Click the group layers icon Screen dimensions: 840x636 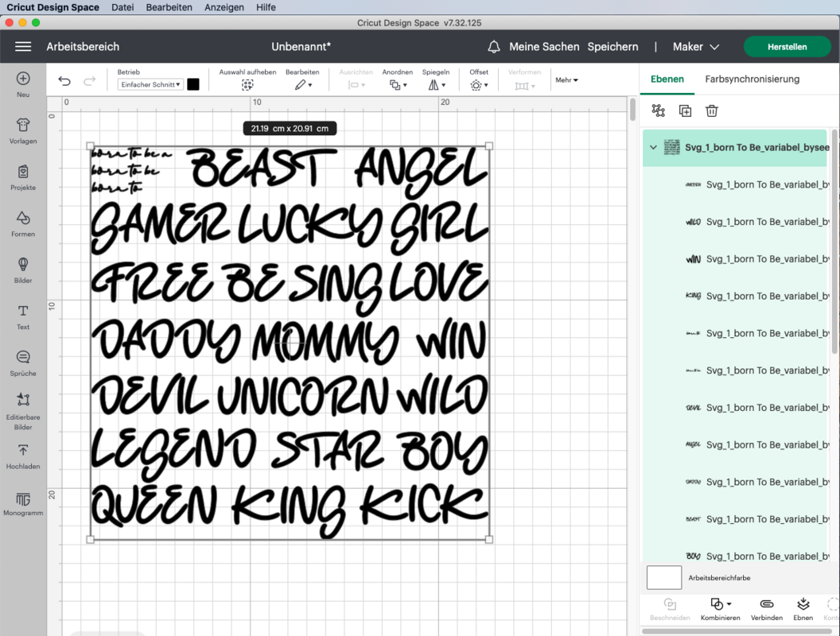[658, 111]
